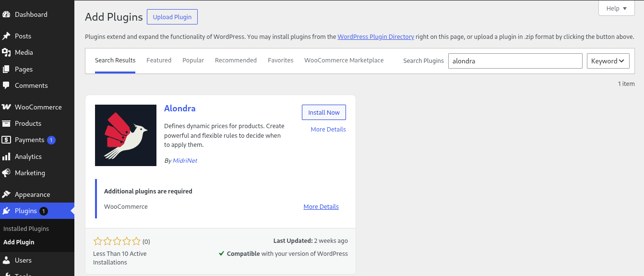Click the Search Plugins input field
Image resolution: width=644 pixels, height=276 pixels.
pyautogui.click(x=515, y=61)
